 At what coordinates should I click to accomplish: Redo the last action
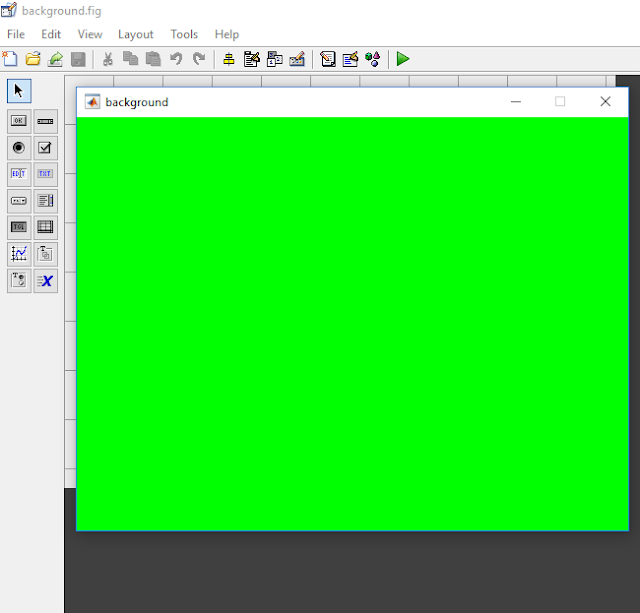tap(199, 59)
